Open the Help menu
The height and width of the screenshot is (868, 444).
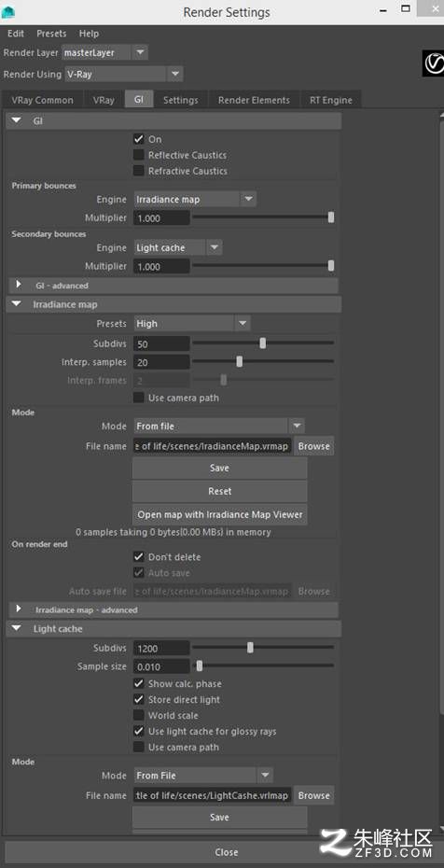[89, 34]
